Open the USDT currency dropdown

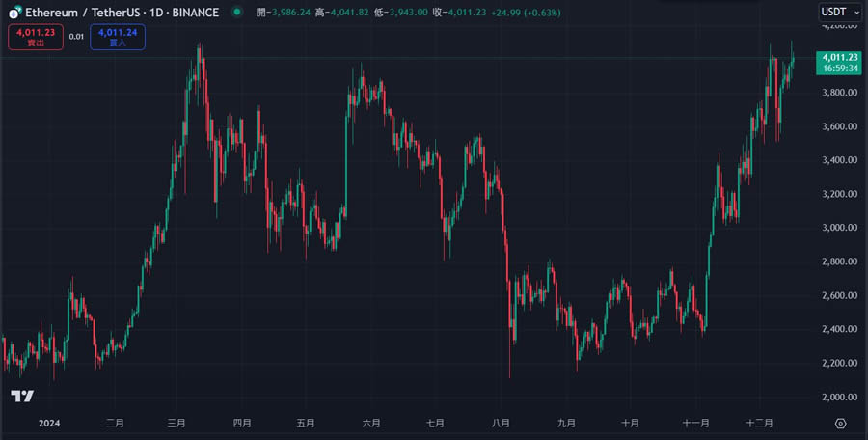pos(837,12)
